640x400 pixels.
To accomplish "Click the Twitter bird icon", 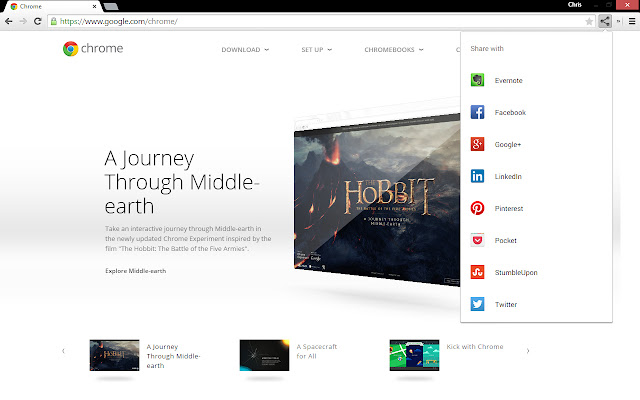I will point(477,304).
